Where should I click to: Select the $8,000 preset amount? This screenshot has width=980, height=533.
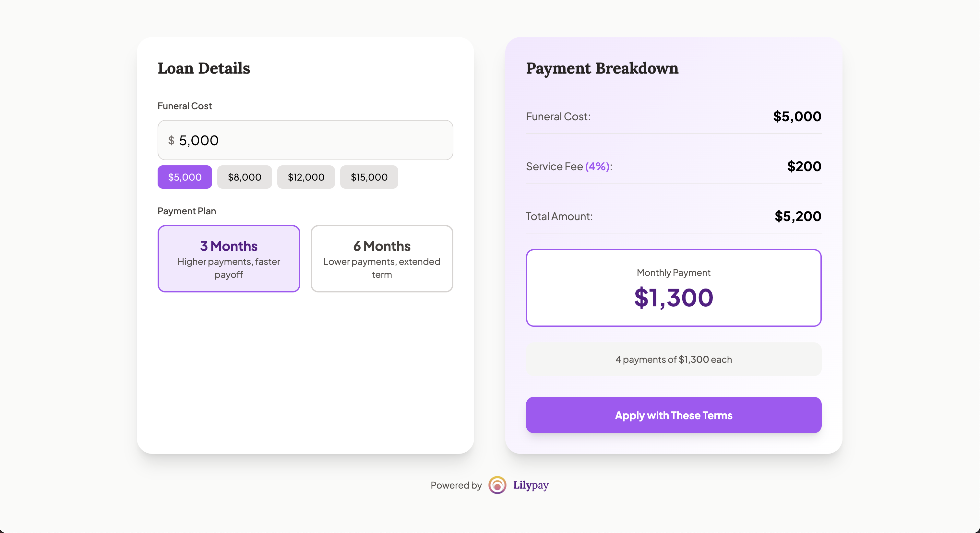(x=244, y=177)
